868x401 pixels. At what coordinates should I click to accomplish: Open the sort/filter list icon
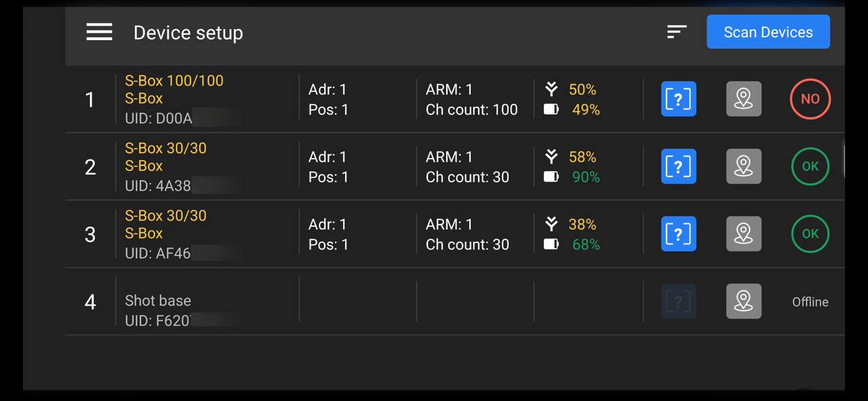tap(676, 32)
